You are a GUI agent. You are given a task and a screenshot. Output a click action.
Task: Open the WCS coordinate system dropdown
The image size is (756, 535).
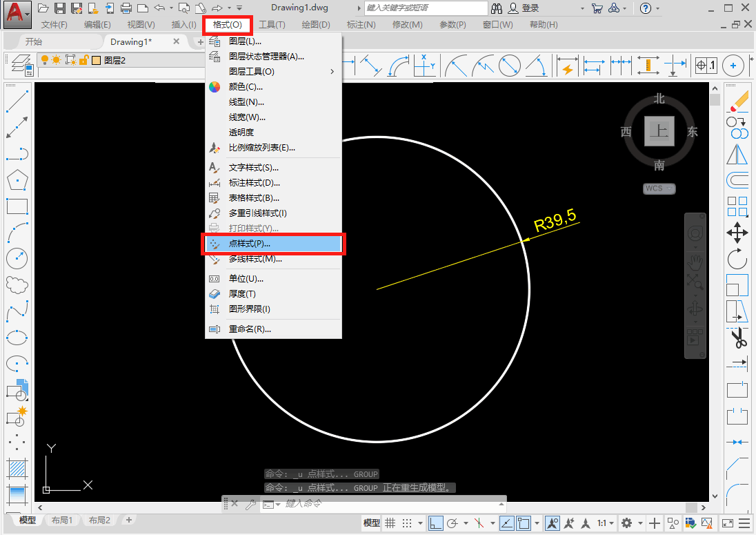coord(659,188)
